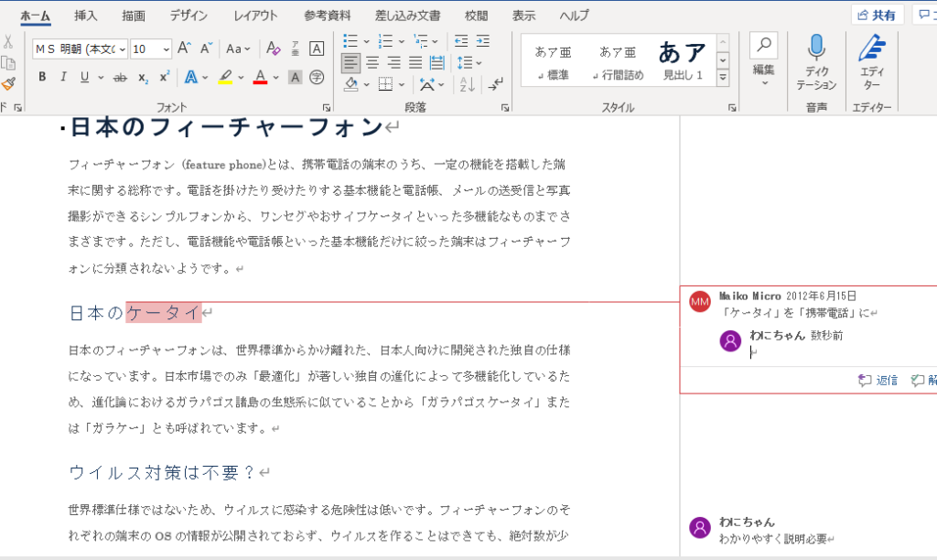This screenshot has width=937, height=560.
Task: Click the 共有 share button
Action: point(878,15)
